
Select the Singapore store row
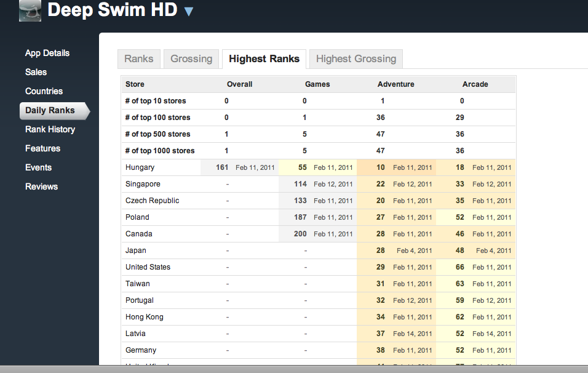tap(318, 184)
